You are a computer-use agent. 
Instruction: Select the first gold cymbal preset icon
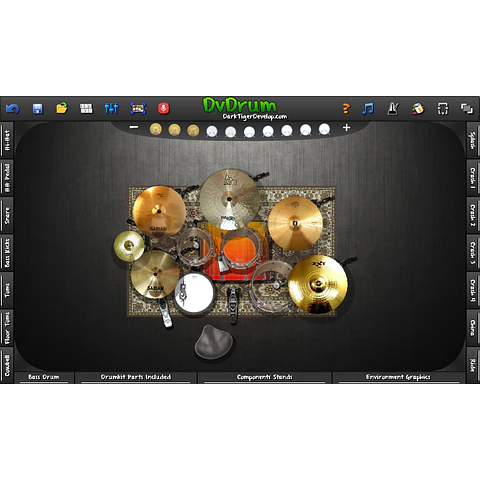click(156, 130)
